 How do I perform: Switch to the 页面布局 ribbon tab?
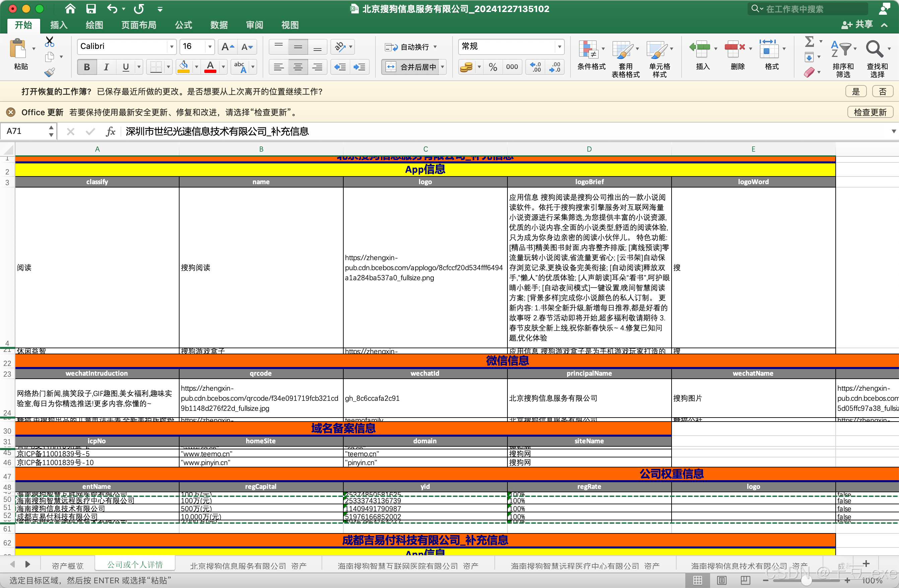coord(139,25)
